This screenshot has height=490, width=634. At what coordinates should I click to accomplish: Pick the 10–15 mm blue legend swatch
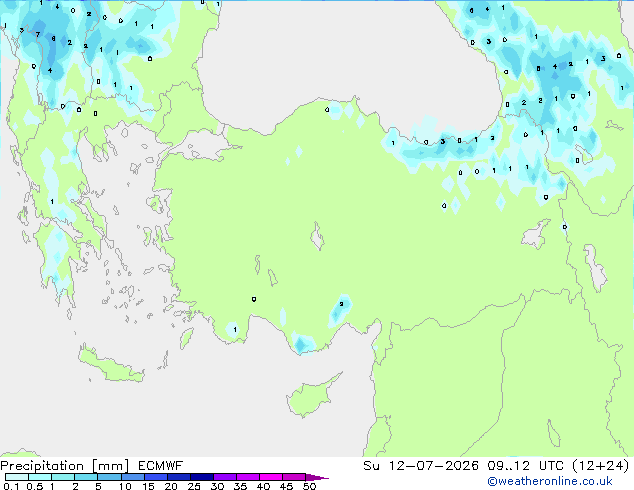132,477
